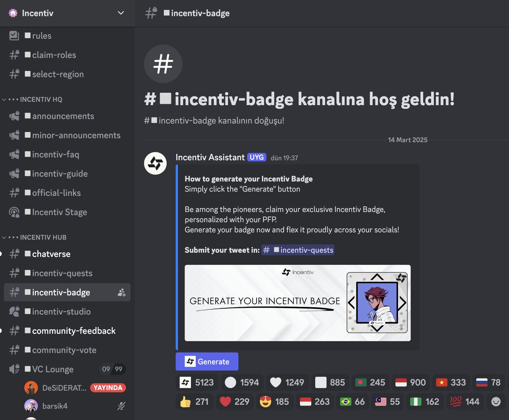Collapse the INCENTIV HUB category
The height and width of the screenshot is (420, 509).
(x=34, y=237)
